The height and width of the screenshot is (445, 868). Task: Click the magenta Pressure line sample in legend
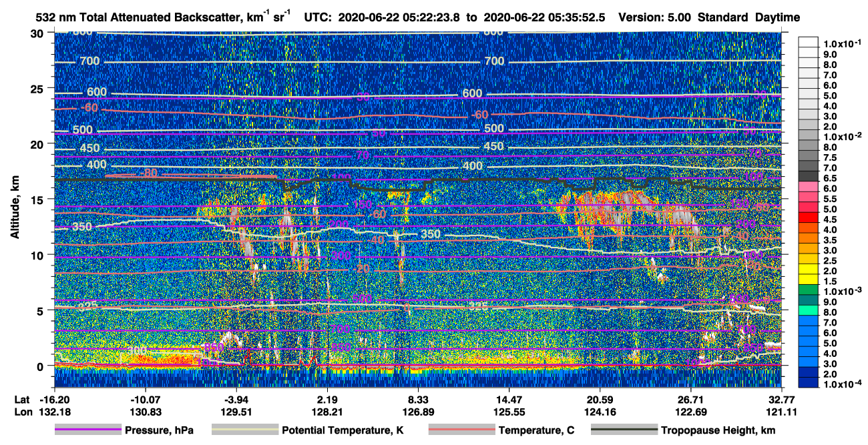[87, 430]
